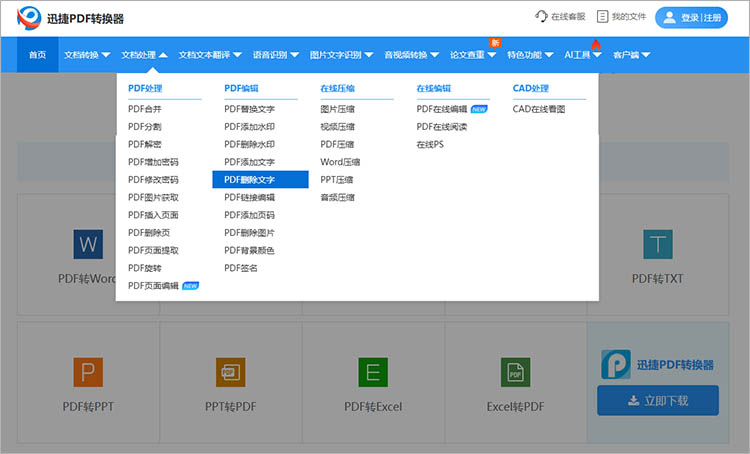Select PDF分割 from menu
Image resolution: width=750 pixels, height=454 pixels.
145,127
